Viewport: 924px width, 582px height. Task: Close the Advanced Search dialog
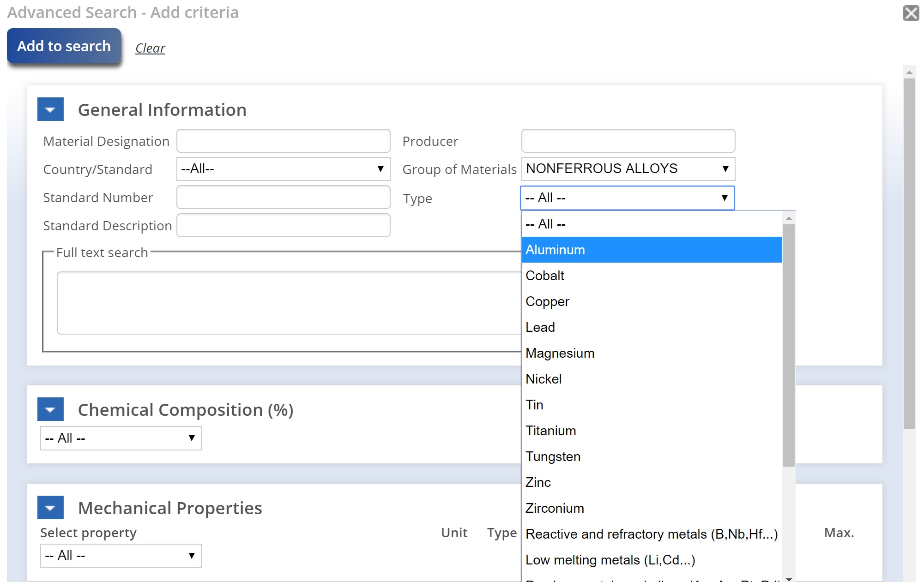click(911, 13)
